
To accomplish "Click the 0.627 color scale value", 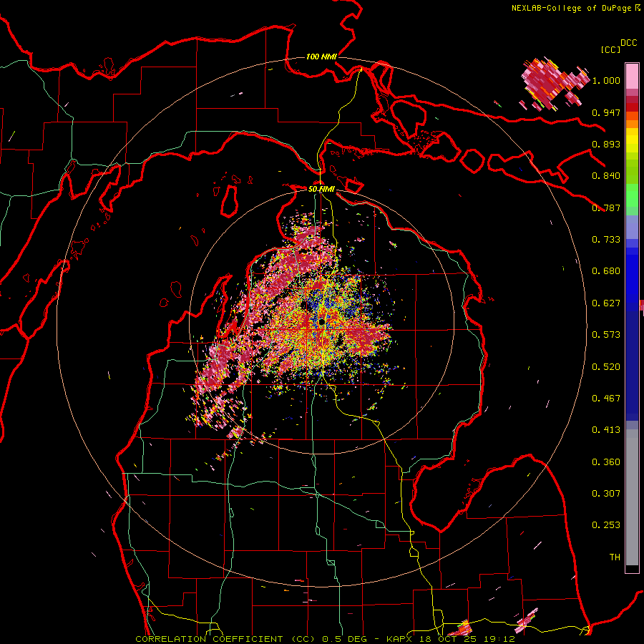I will [606, 303].
